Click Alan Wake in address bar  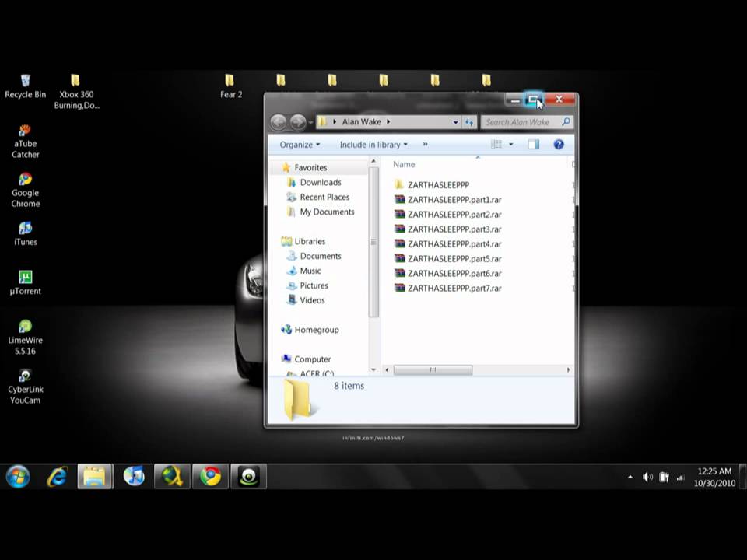tap(361, 122)
